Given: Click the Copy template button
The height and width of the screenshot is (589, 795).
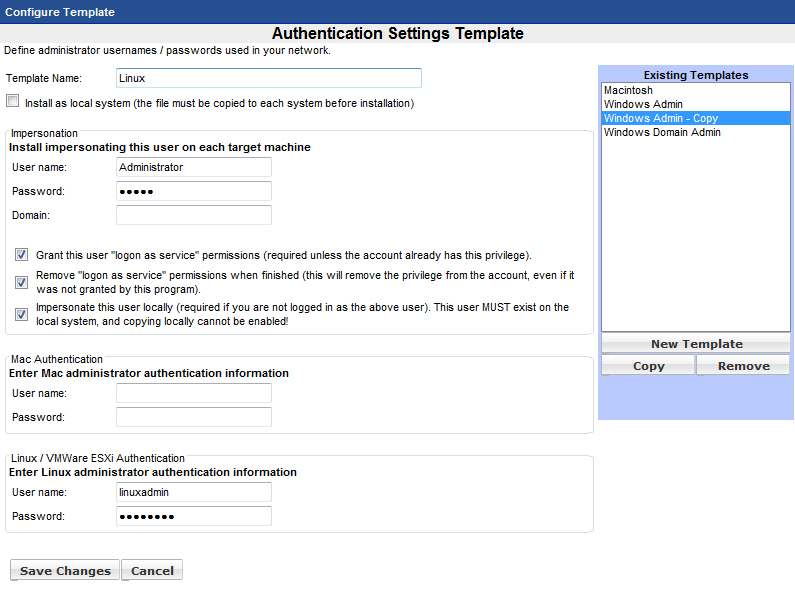Looking at the screenshot, I should 648,366.
